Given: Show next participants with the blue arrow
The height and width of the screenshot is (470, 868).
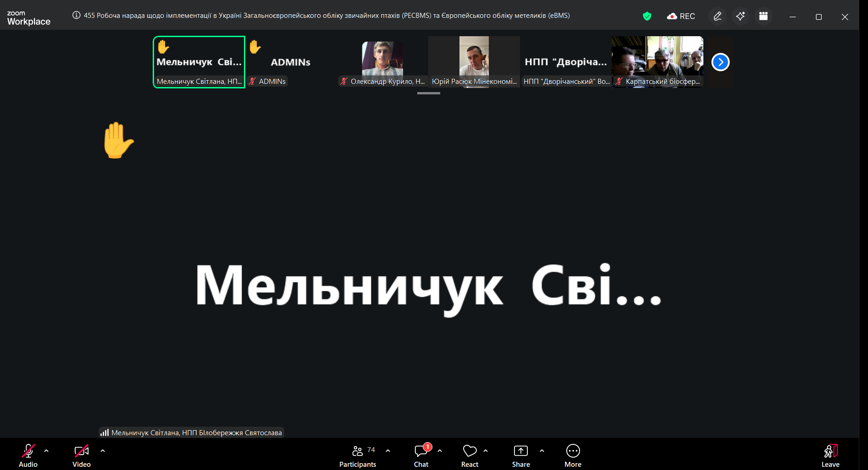Looking at the screenshot, I should tap(720, 62).
